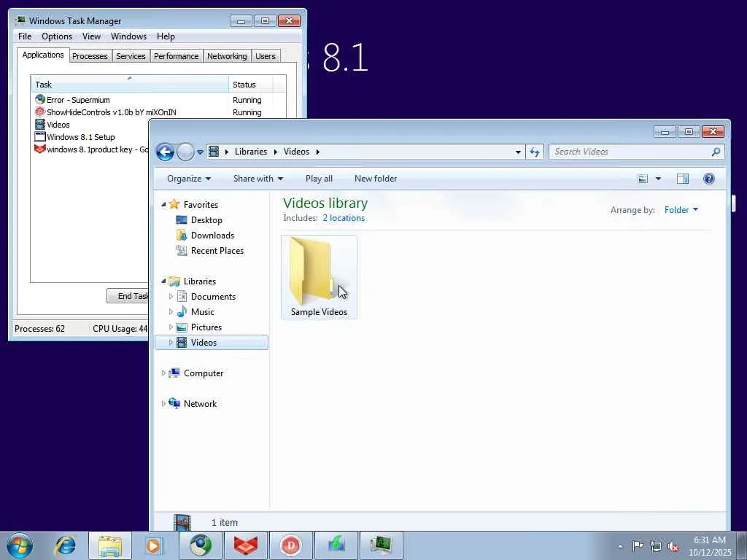Switch to the Processes tab
This screenshot has height=560, width=747.
coord(90,56)
